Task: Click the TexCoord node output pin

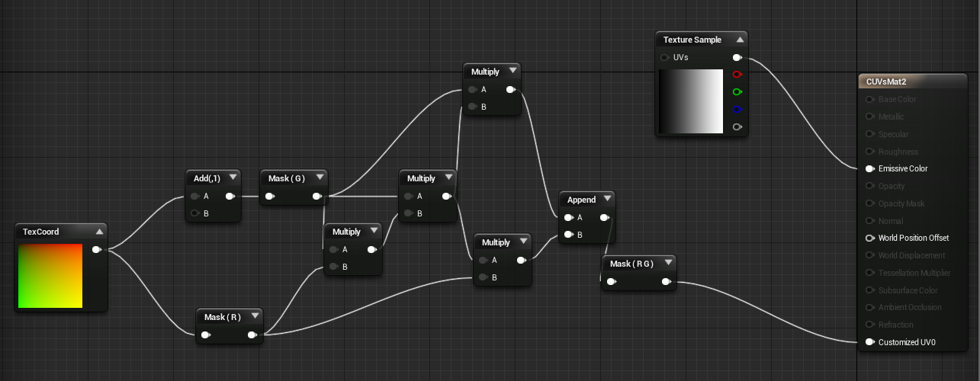Action: pyautogui.click(x=96, y=249)
